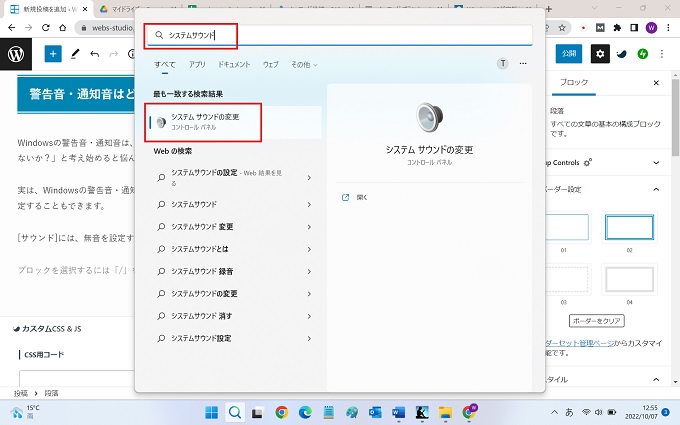Expand the システムサウンドの設定 web result arrow

click(x=309, y=178)
